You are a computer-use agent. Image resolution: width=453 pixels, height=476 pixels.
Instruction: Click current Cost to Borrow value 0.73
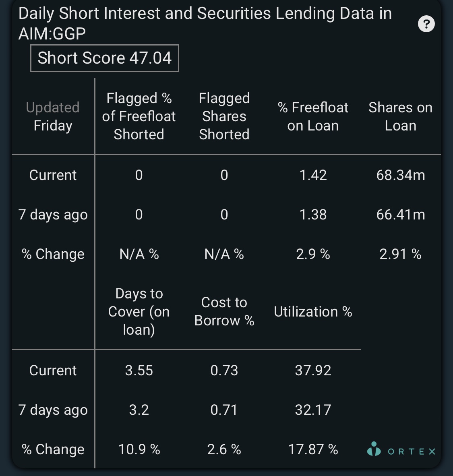(x=224, y=370)
